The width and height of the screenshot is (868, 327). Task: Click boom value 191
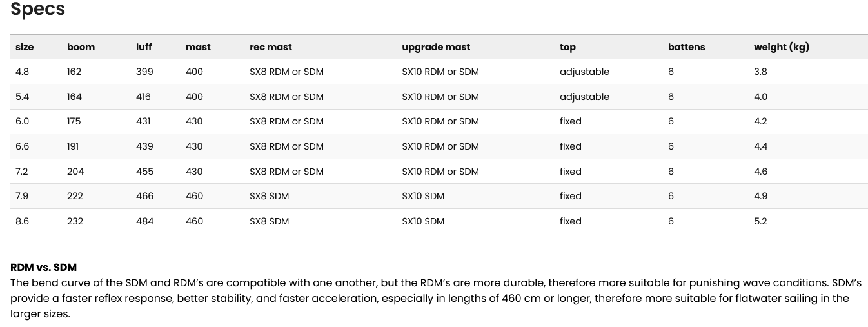click(73, 146)
